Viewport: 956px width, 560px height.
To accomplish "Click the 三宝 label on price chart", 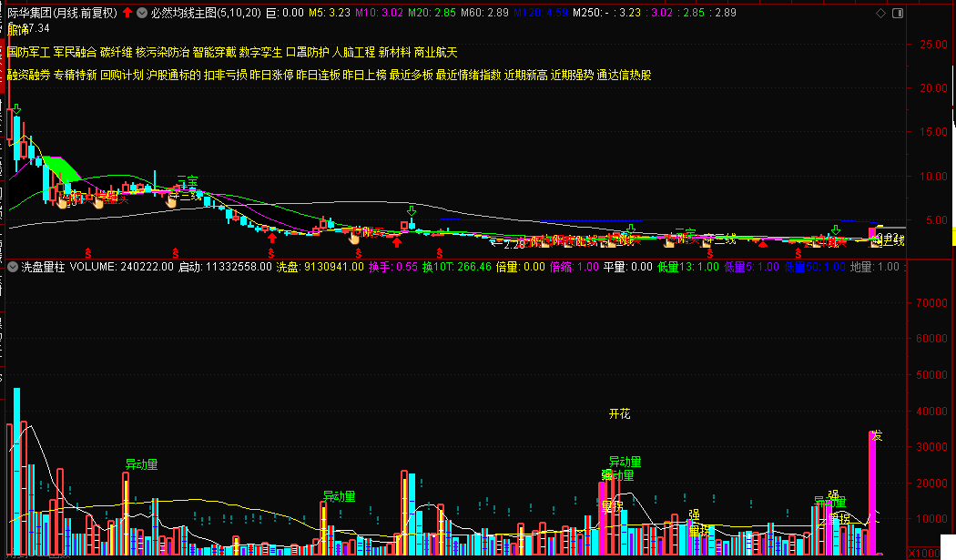I will [x=188, y=182].
